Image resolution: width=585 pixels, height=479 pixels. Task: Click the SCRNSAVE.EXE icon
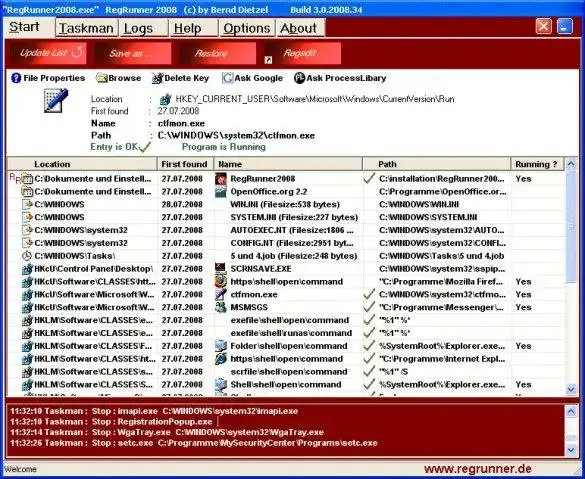point(221,269)
